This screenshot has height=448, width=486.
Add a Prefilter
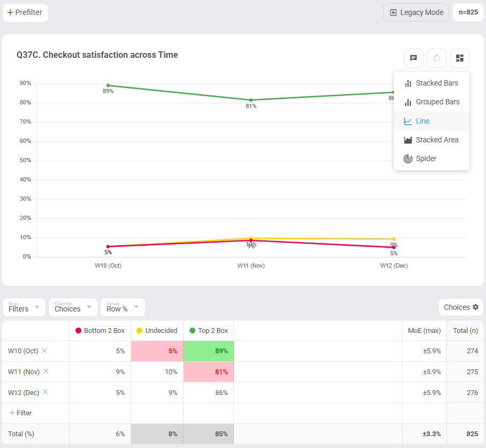[25, 13]
